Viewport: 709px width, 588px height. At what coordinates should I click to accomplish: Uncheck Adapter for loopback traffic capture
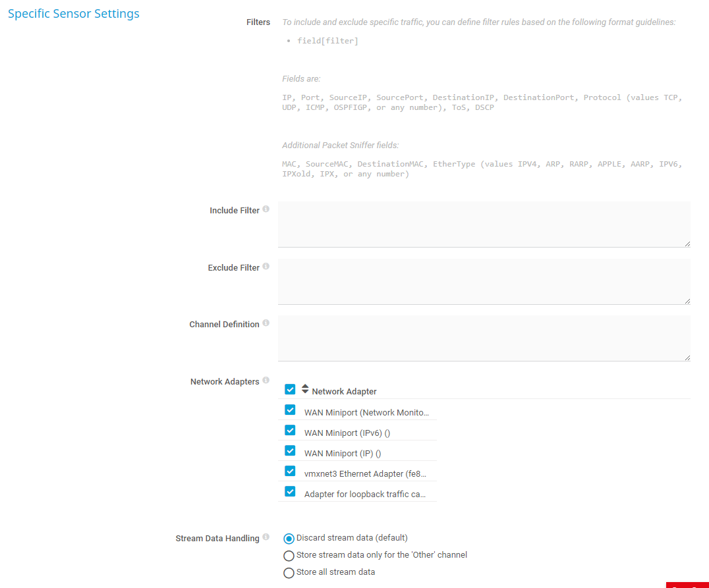coord(290,492)
